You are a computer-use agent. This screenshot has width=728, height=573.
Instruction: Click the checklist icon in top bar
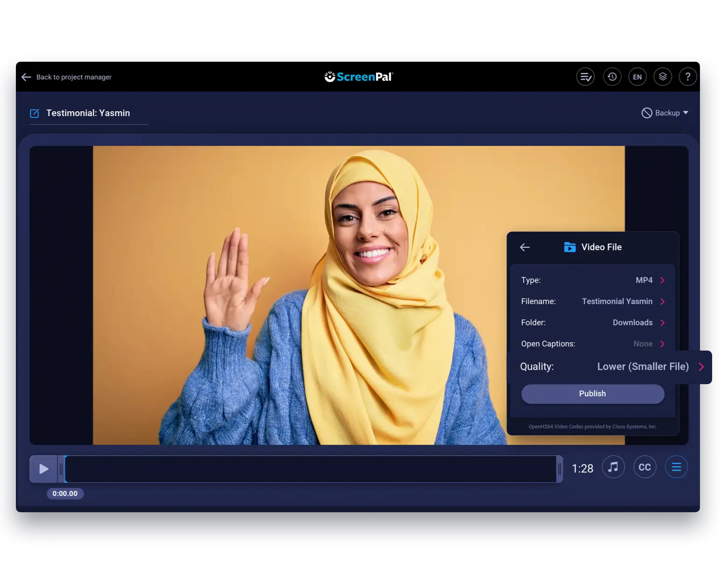(x=585, y=77)
